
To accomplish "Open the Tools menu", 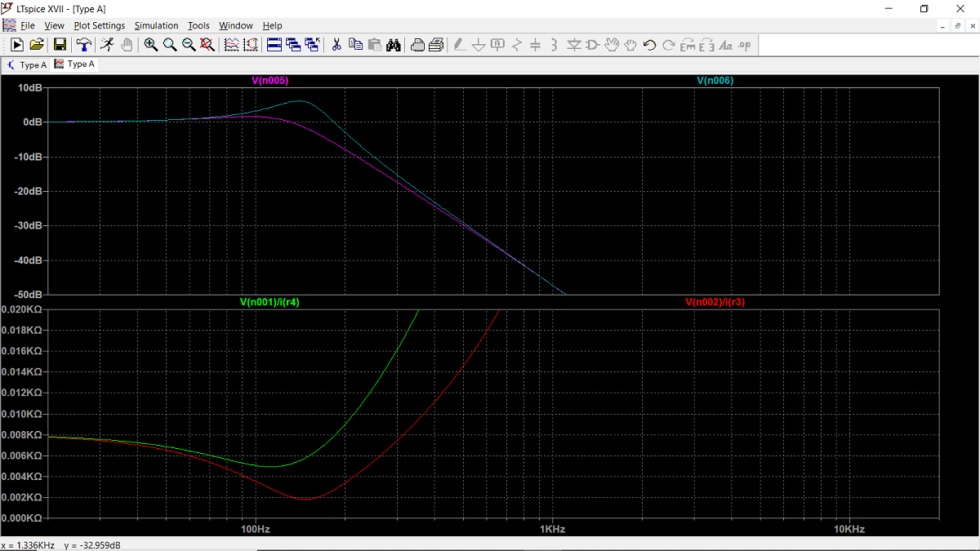I will point(198,25).
